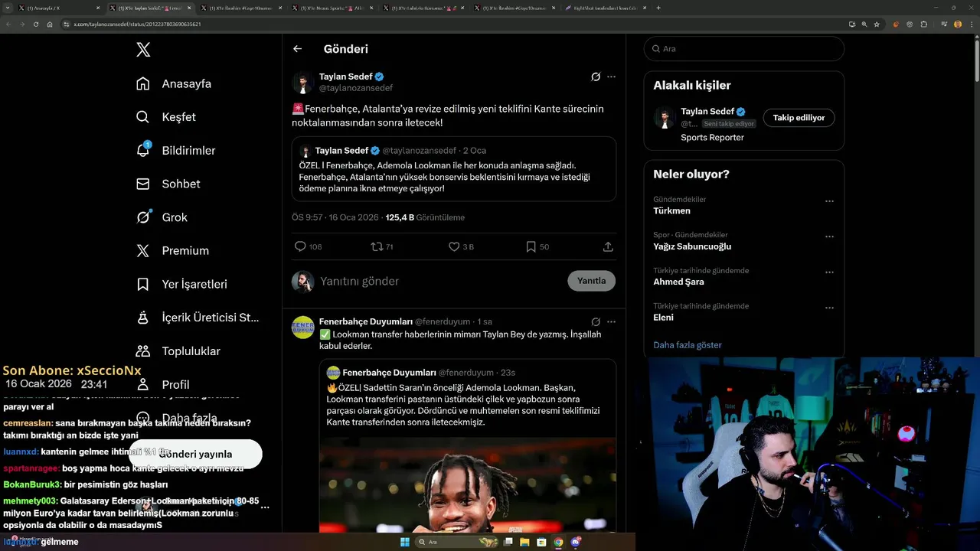Open a new browser tab
The image size is (980, 551).
(658, 8)
